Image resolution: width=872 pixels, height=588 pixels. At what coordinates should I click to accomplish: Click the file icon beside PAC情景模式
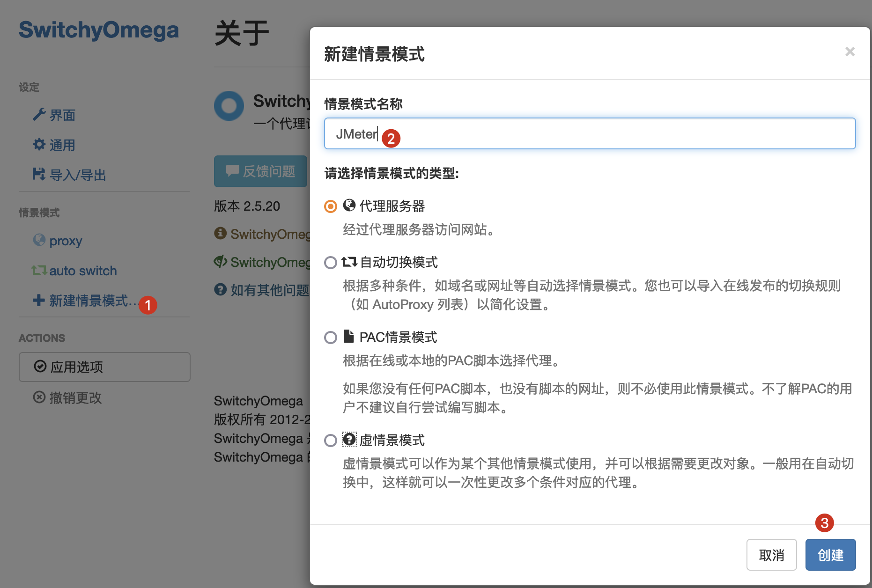point(348,336)
